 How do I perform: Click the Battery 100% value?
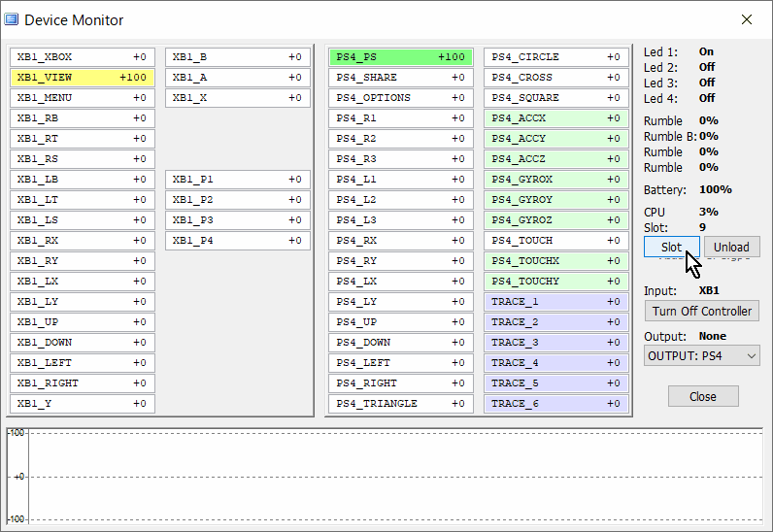pyautogui.click(x=716, y=190)
